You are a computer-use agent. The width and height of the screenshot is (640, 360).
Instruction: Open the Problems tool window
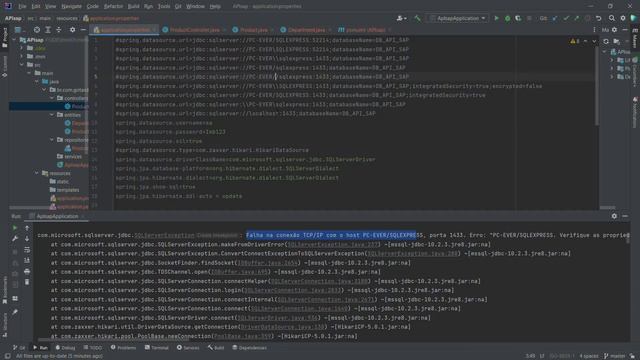tap(124, 348)
